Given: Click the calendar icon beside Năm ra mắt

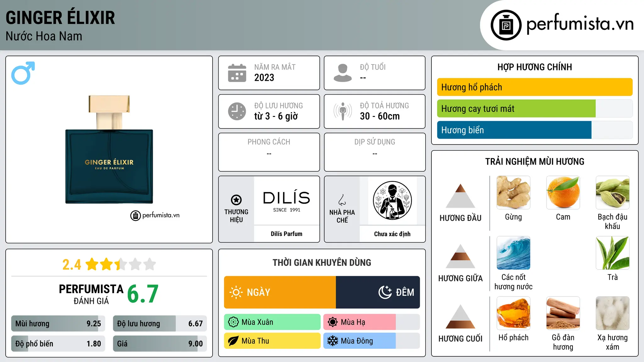Looking at the screenshot, I should pos(237,73).
